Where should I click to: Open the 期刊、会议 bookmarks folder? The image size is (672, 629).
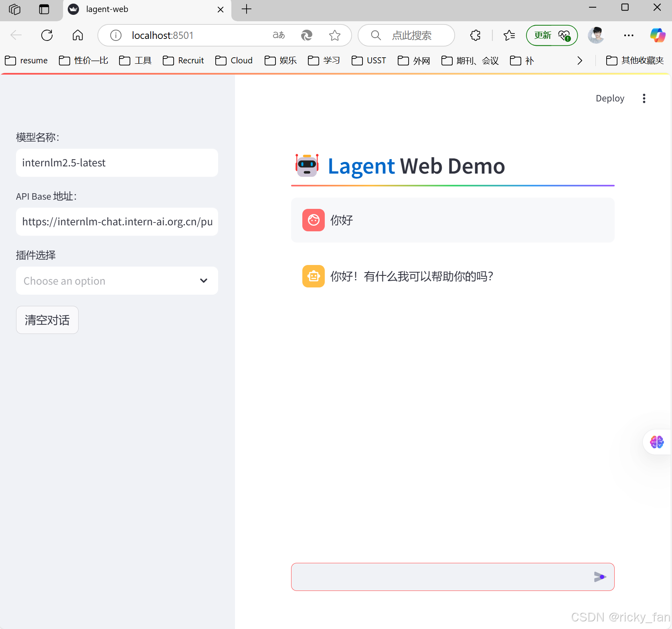pyautogui.click(x=470, y=61)
